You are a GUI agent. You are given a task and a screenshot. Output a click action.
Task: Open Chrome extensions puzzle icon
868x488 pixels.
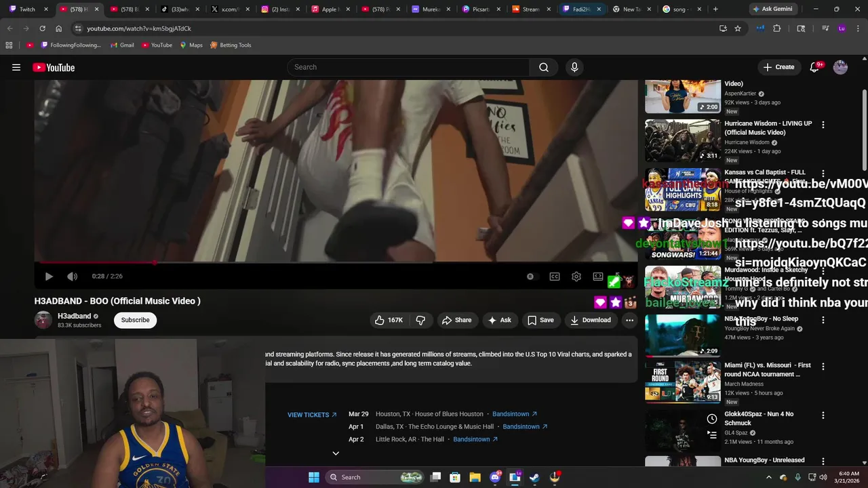pyautogui.click(x=777, y=28)
